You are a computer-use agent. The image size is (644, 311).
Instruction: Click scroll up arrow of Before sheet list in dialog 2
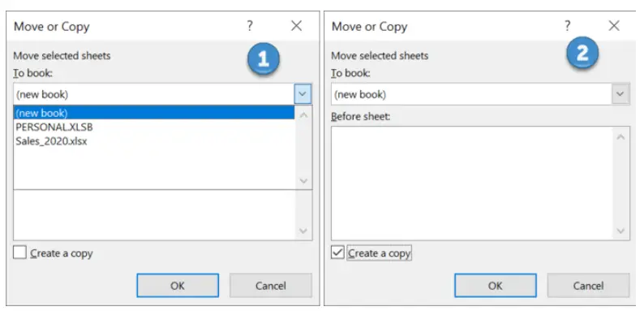[620, 136]
